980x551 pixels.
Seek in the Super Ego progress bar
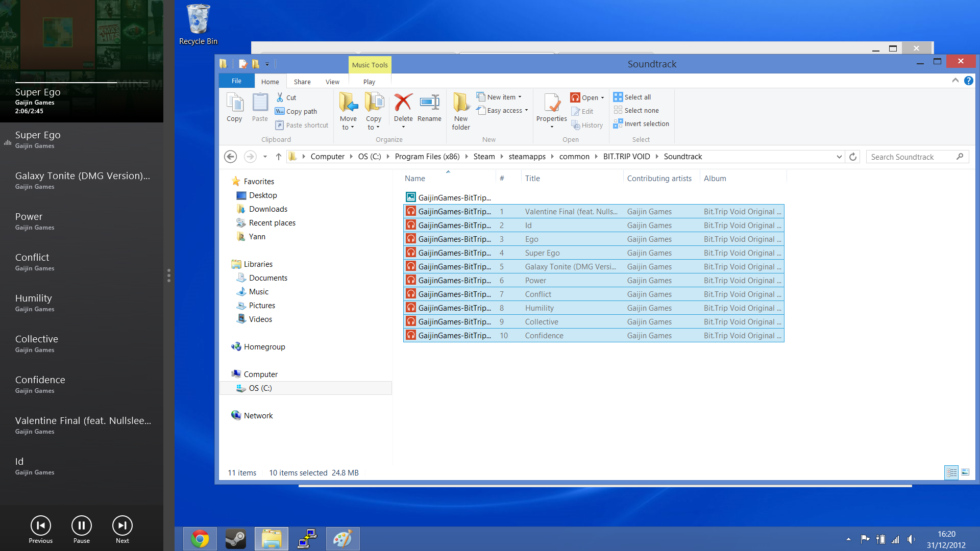82,82
